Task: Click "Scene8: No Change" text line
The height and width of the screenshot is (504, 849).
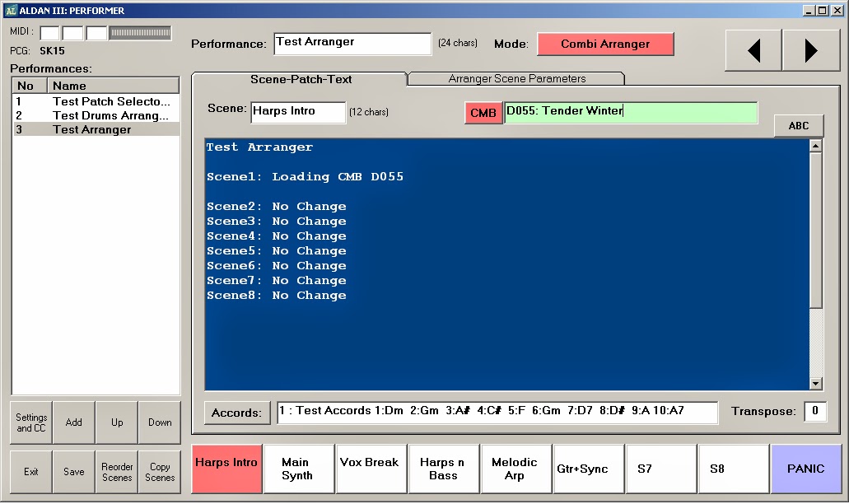Action: 276,295
